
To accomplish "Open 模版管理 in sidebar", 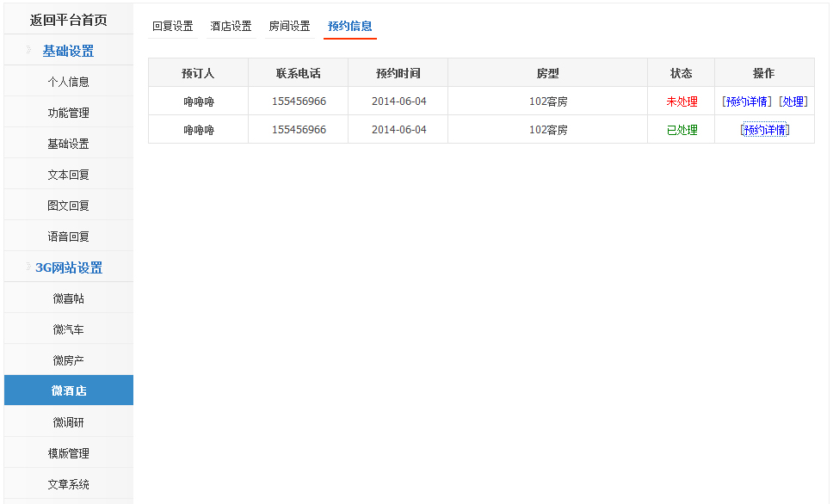I will click(69, 453).
